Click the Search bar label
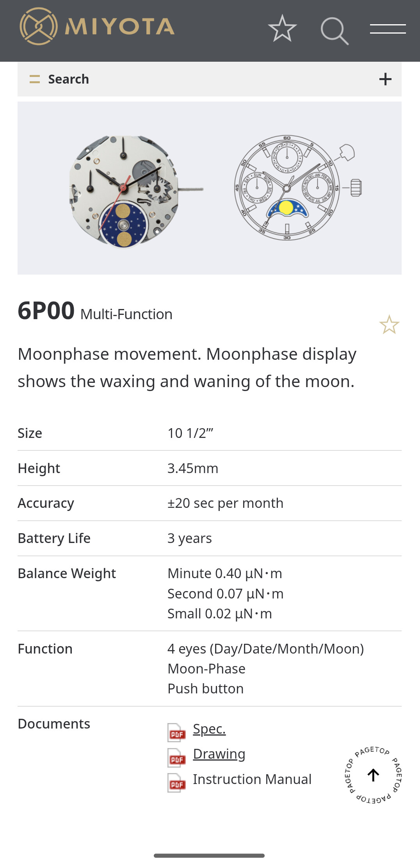Viewport: 420px width, 868px height. 68,79
